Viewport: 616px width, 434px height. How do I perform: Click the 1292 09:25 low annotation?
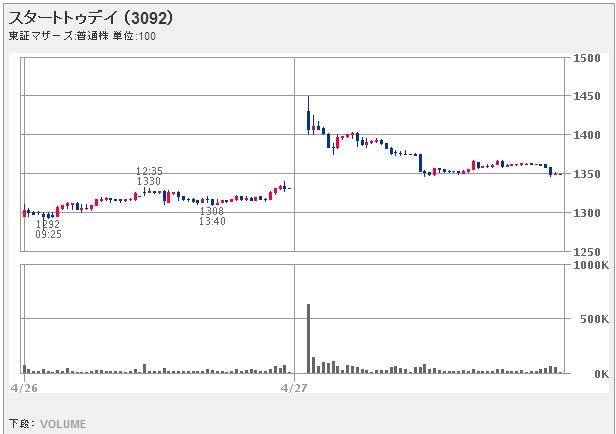[x=48, y=229]
